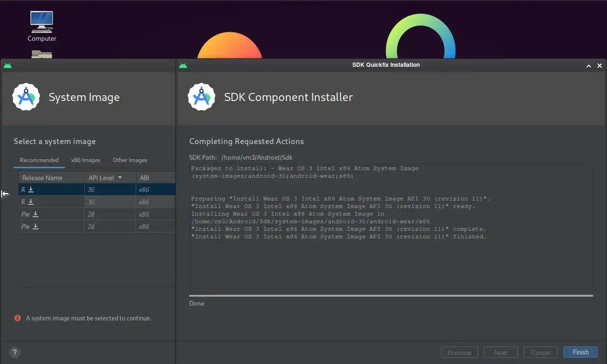Click Finish to close the installer
607x364 pixels.
pos(580,352)
